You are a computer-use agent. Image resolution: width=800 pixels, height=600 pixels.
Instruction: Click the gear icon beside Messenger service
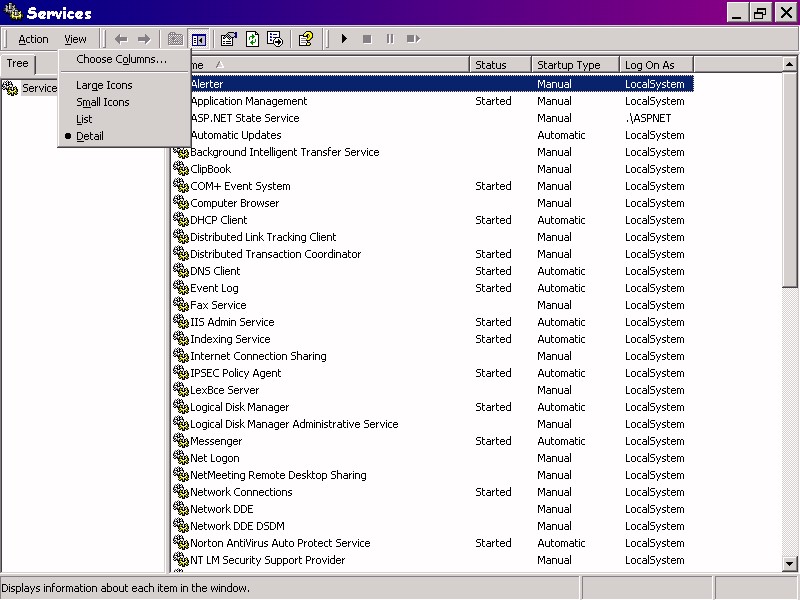(181, 441)
